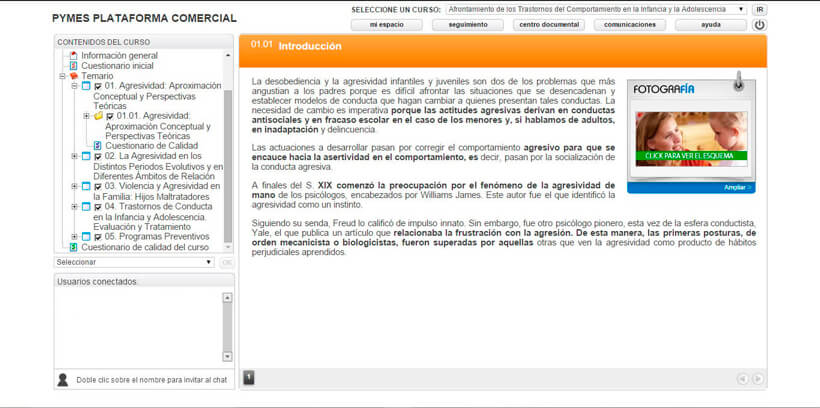
Task: Click the user silhouette chat icon
Action: (x=63, y=380)
